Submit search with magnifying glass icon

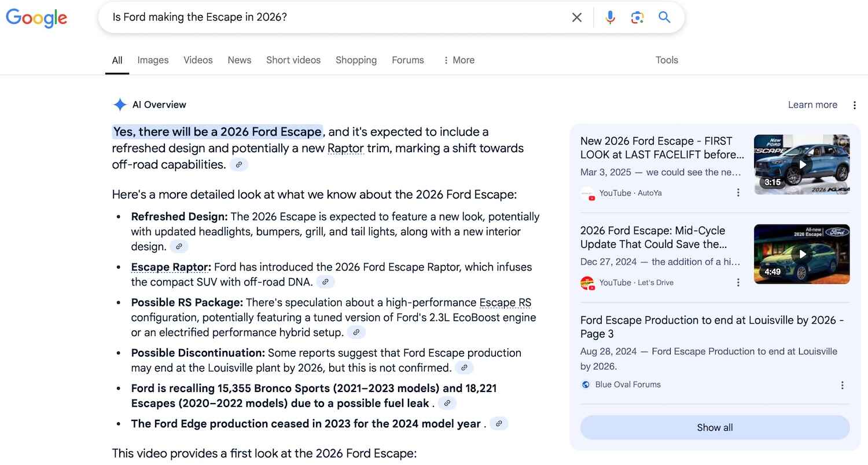coord(664,17)
